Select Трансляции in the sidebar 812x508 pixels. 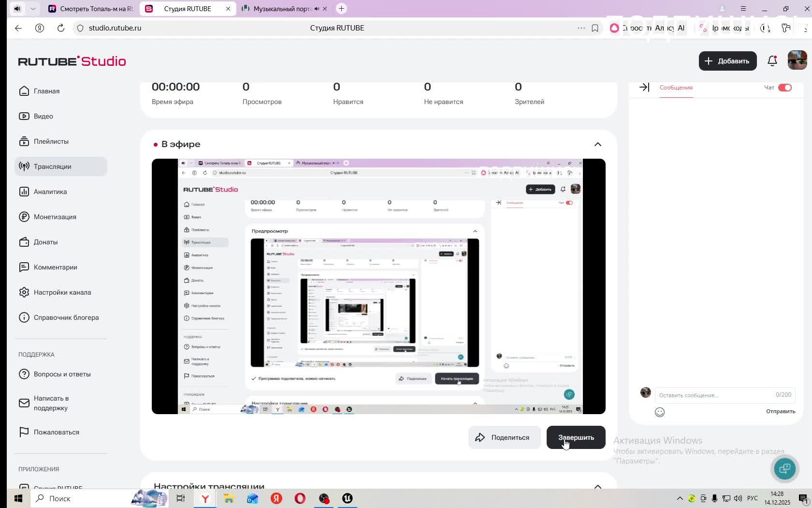(61, 166)
